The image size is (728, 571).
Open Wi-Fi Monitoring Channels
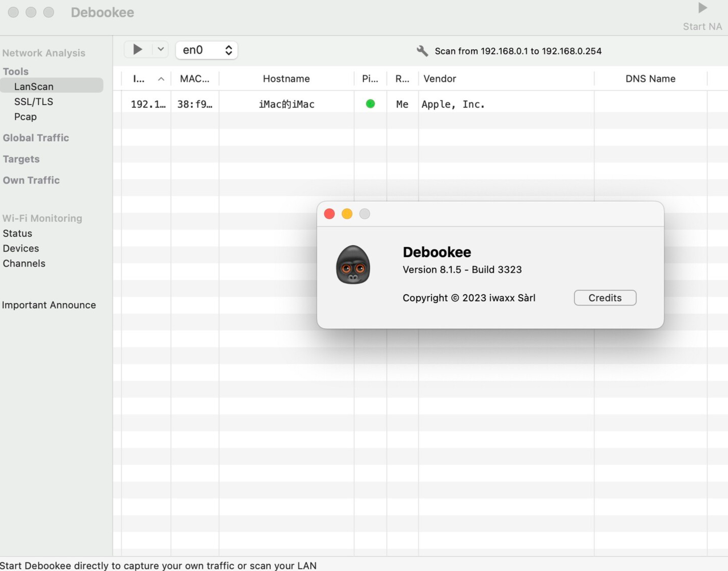pos(24,263)
